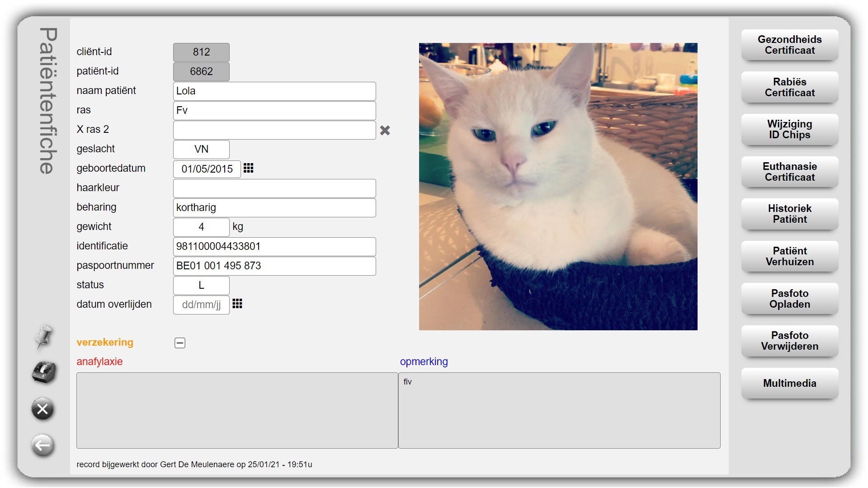This screenshot has height=488, width=868.
Task: Open the calendar picker for datum overlijden
Action: [x=237, y=304]
